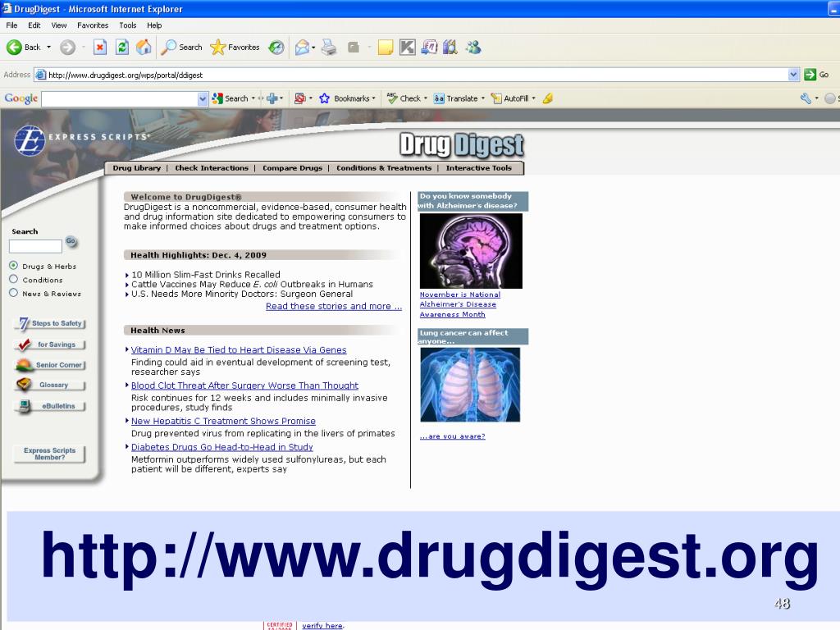Click the eBulletins button

point(51,406)
